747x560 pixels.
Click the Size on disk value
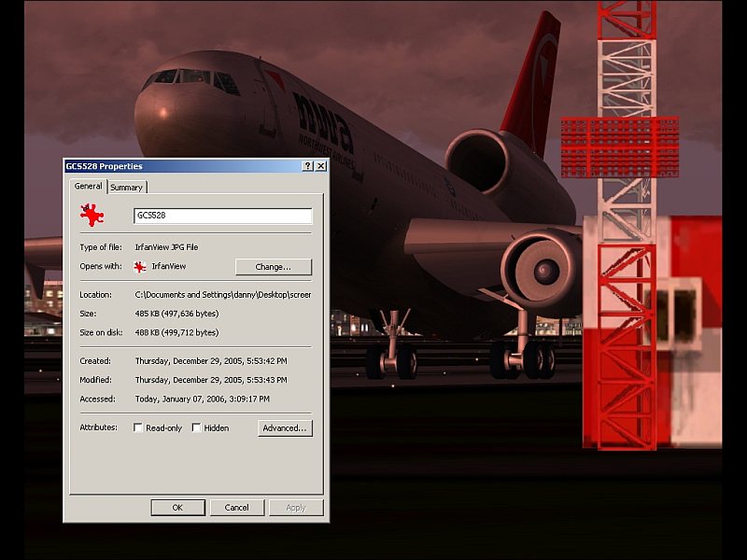176,332
